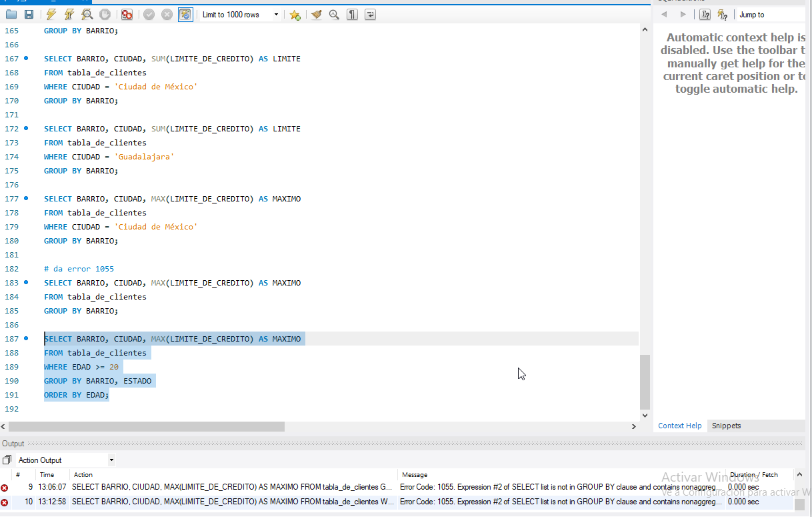Click the Message column header in output
The width and height of the screenshot is (812, 517).
tap(415, 475)
